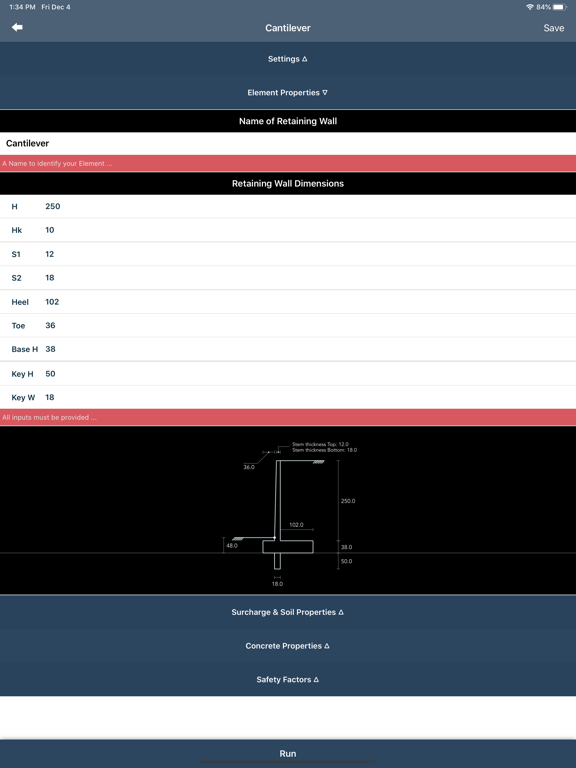Collapse the Element Properties section
Image resolution: width=576 pixels, height=768 pixels.
click(x=288, y=93)
